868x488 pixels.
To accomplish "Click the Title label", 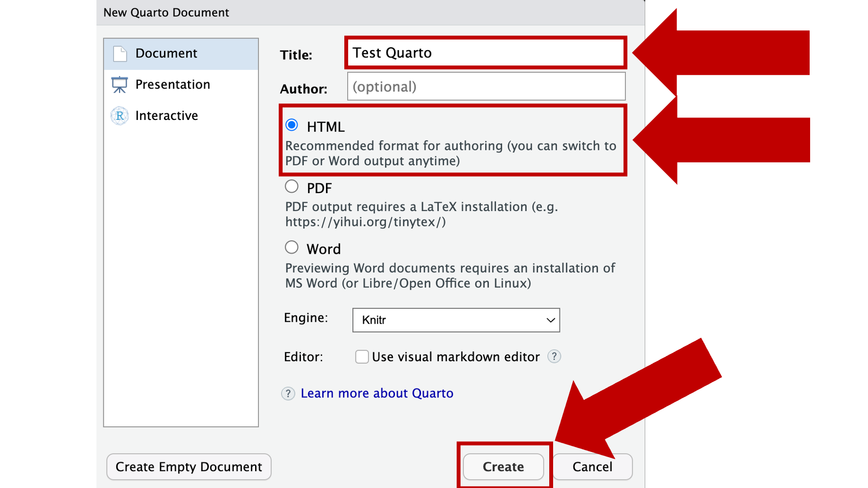I will [296, 55].
